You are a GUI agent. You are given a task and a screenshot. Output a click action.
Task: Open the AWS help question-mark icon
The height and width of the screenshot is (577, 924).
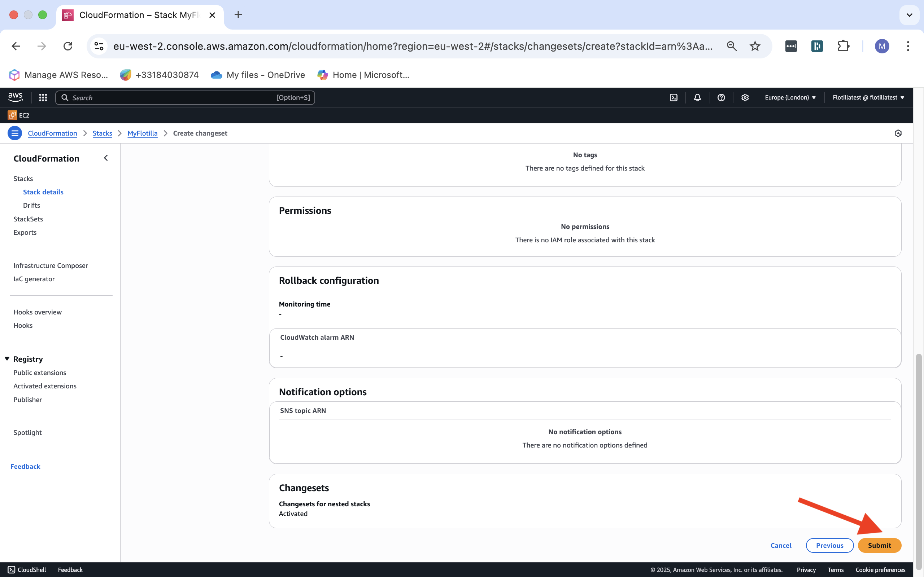tap(721, 98)
